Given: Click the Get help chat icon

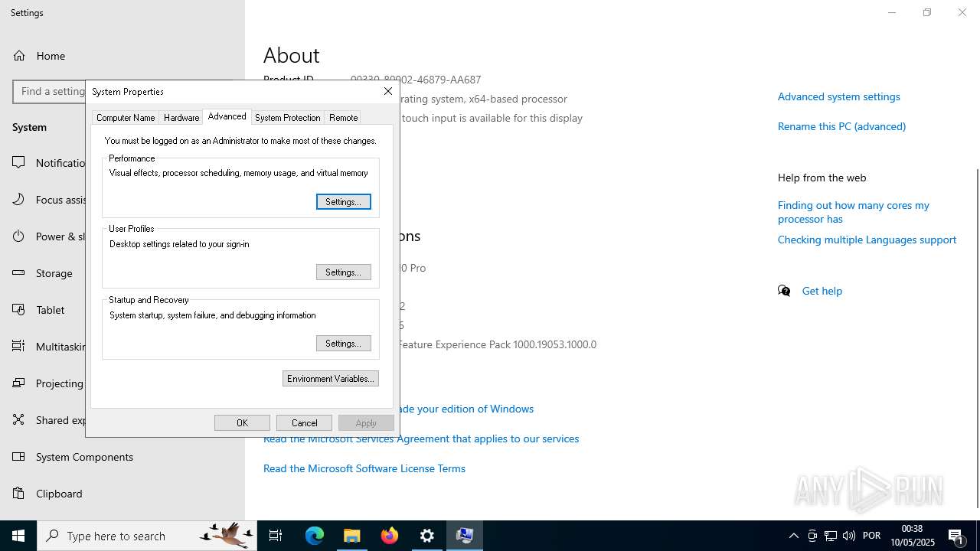Looking at the screenshot, I should click(x=784, y=291).
